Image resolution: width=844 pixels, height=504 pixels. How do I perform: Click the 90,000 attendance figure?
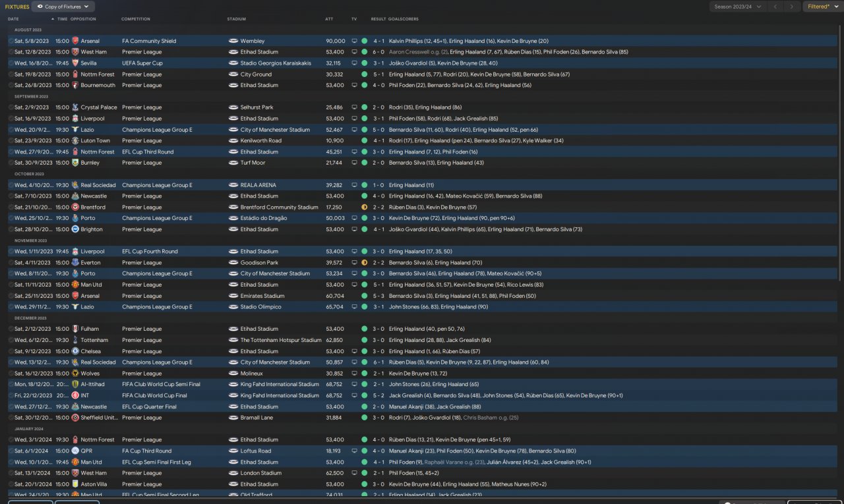coord(335,41)
